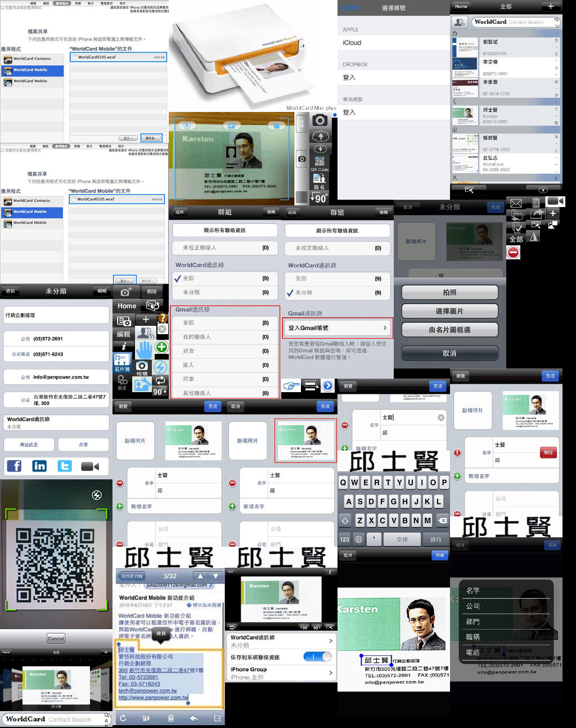Expand the 登入Gmail帳號 row

tap(337, 328)
